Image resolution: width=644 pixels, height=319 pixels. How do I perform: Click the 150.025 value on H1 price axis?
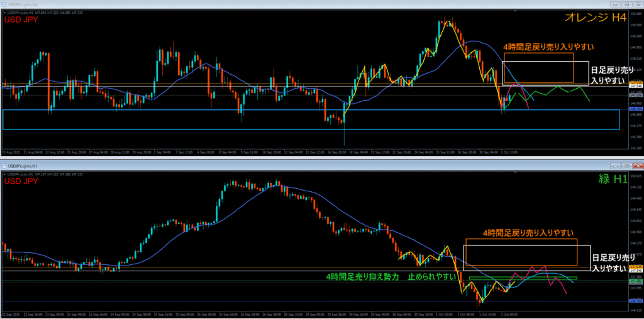point(635,176)
